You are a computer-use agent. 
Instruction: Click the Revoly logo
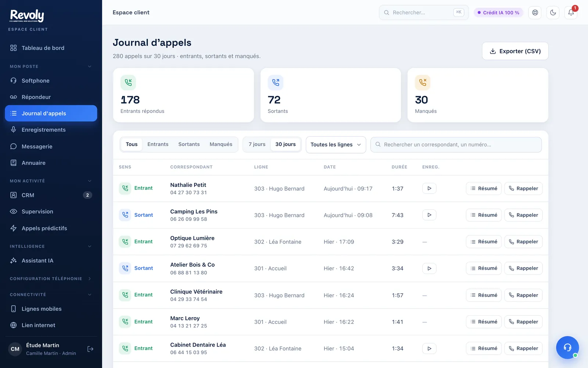pyautogui.click(x=27, y=15)
